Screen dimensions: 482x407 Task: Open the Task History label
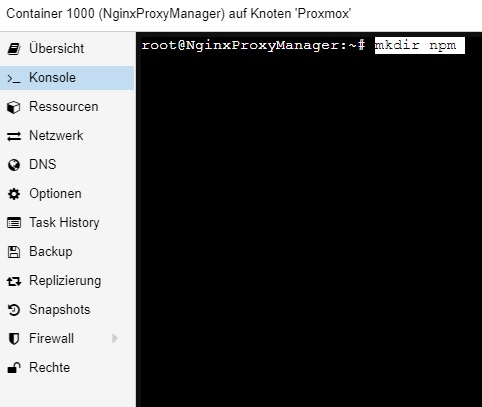click(64, 223)
